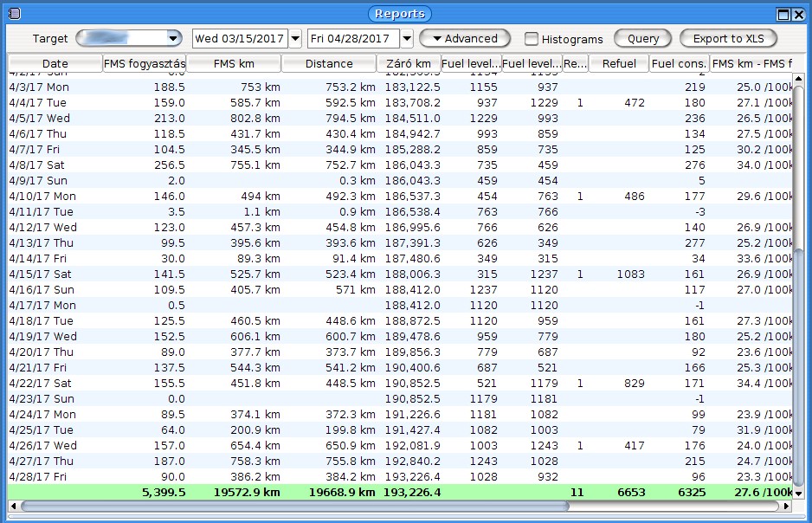Screen dimensions: 812x523
Task: Click the Query button
Action: (x=642, y=39)
